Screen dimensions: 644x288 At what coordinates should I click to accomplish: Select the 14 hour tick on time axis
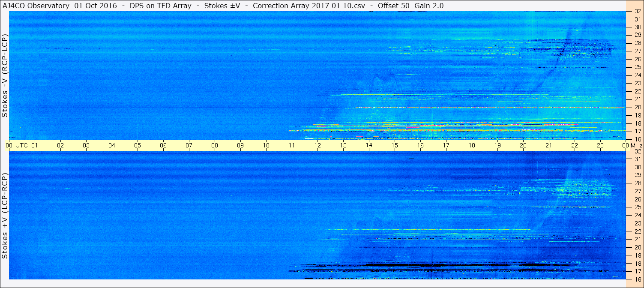coord(369,145)
